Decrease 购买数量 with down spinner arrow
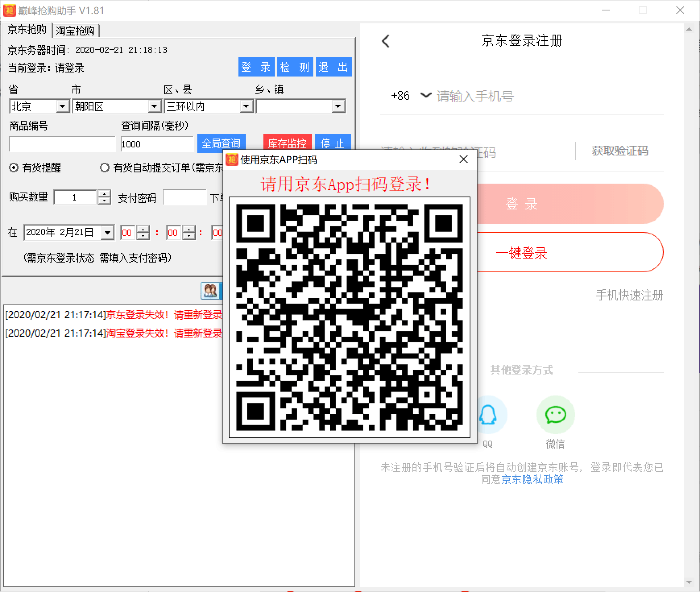The width and height of the screenshot is (700, 592). (104, 201)
